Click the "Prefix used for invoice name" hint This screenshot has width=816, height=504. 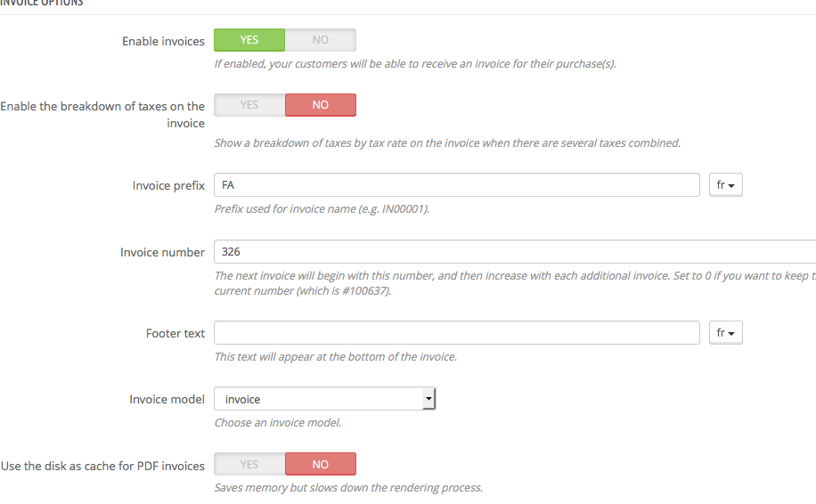(322, 209)
